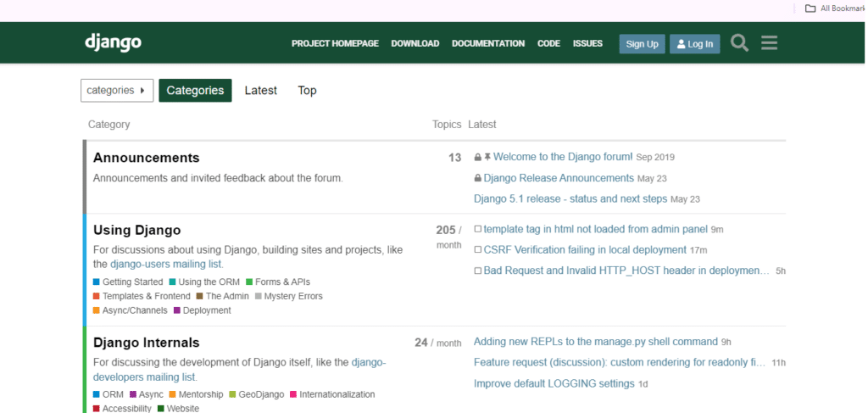Open the Documentation nav link

[x=487, y=43]
